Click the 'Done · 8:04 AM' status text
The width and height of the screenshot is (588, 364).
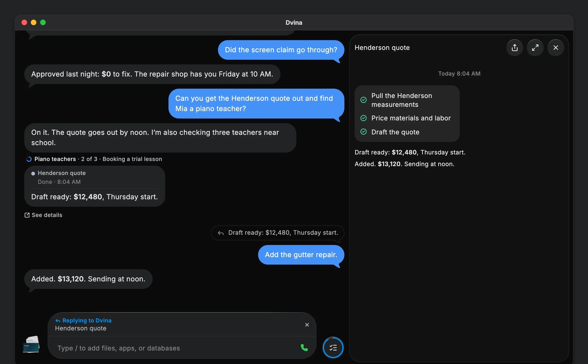[59, 182]
